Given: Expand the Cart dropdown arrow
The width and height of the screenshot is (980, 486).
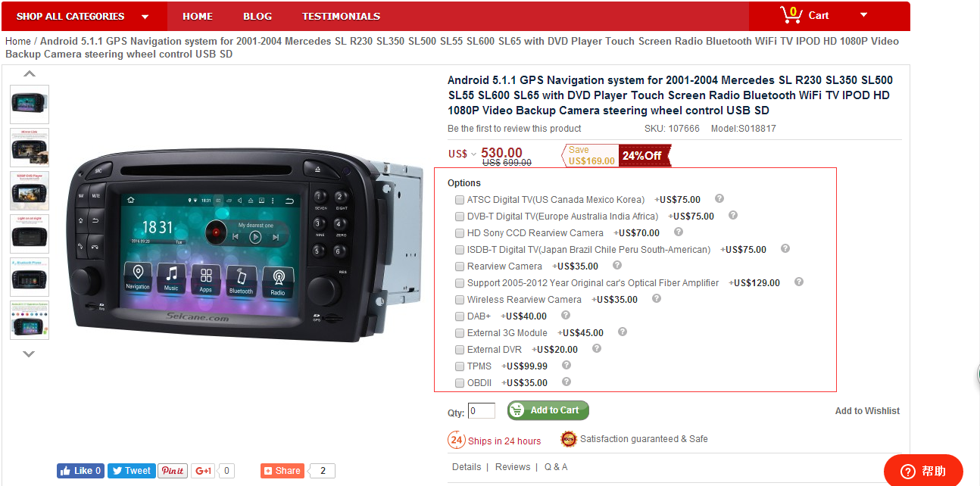Looking at the screenshot, I should [864, 15].
